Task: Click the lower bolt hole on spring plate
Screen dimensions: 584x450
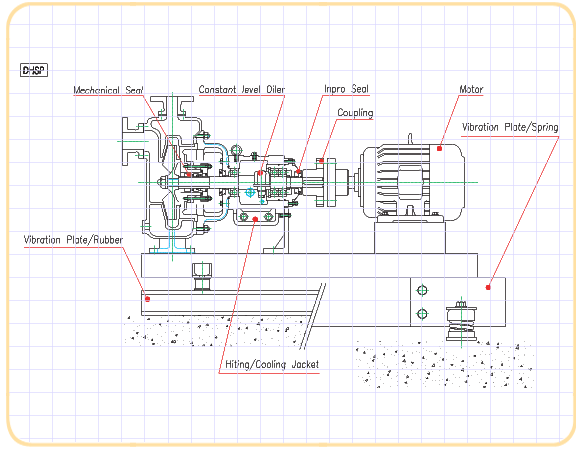Action: 422,314
